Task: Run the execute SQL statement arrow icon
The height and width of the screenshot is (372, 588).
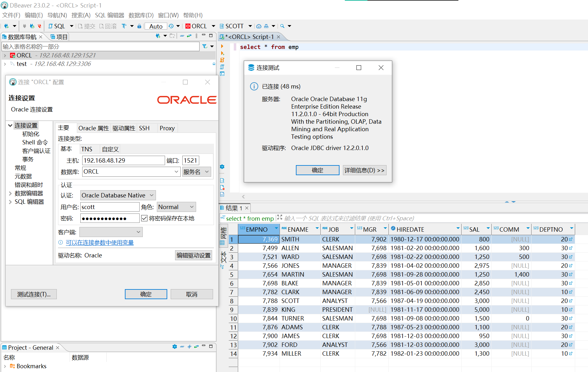Action: coord(222,46)
